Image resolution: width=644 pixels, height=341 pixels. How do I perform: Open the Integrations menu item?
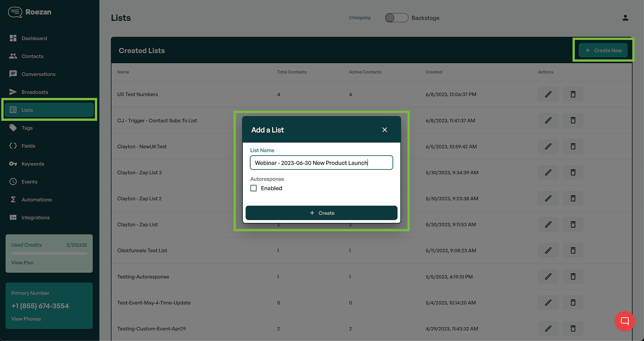coord(35,217)
